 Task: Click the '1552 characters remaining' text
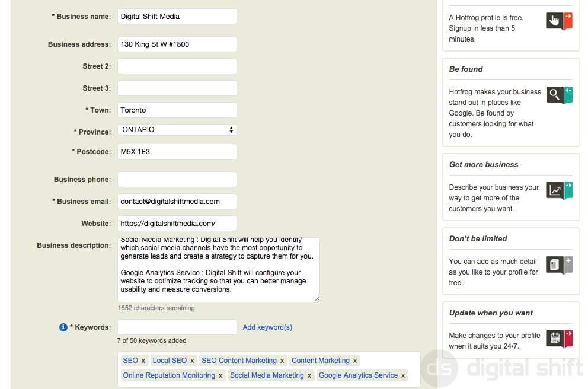click(156, 308)
